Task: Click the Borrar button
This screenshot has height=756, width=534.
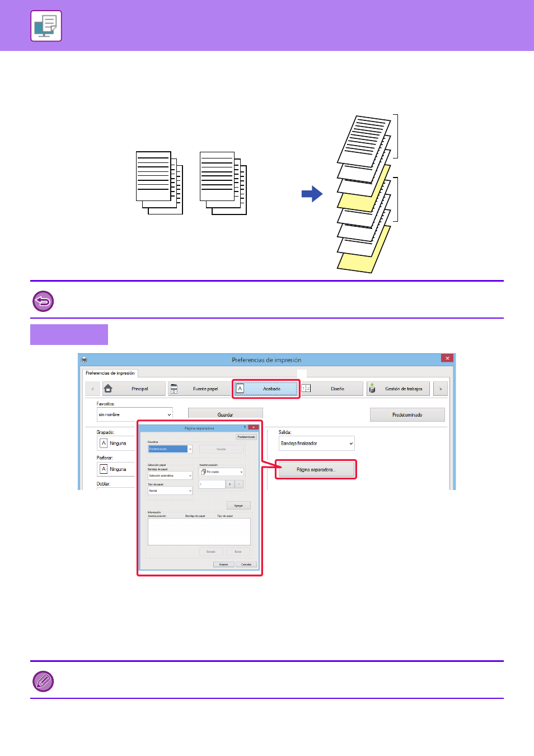Action: tap(238, 552)
